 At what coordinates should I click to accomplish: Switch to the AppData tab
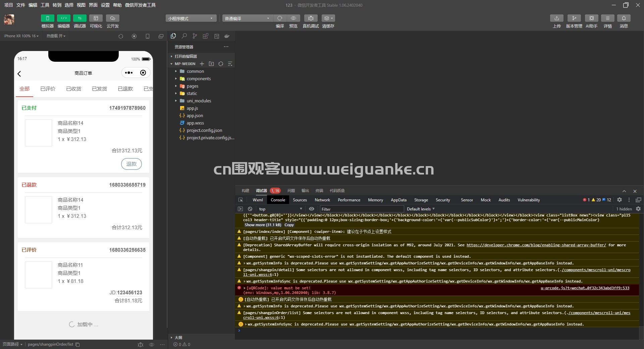click(x=398, y=200)
